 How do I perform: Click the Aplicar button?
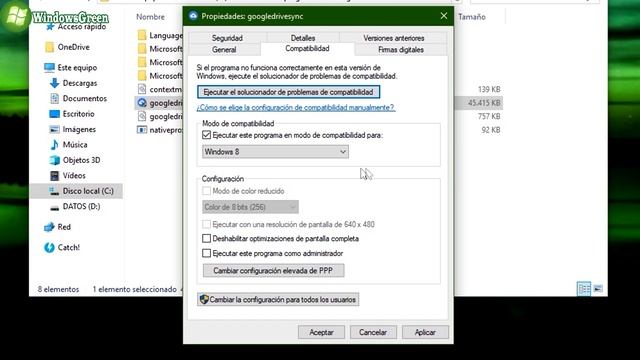pyautogui.click(x=425, y=332)
